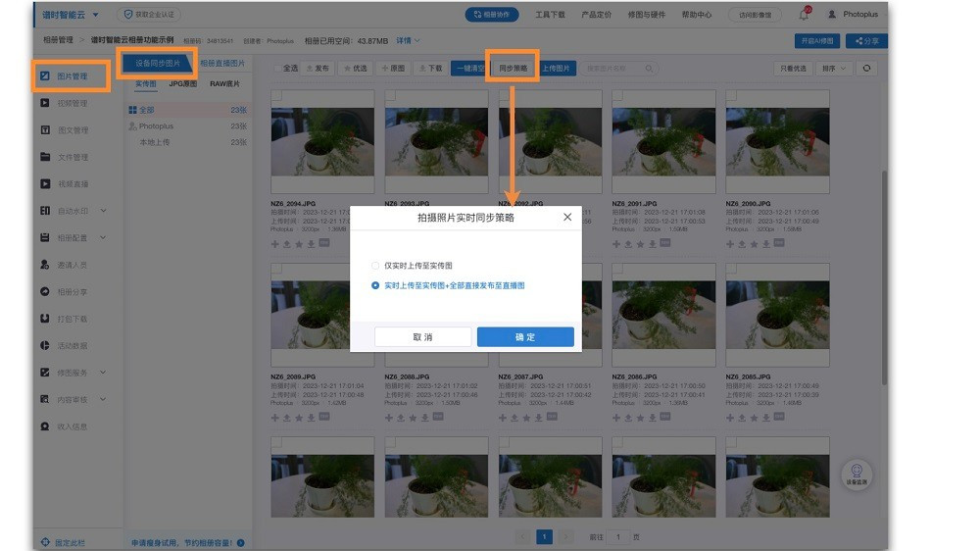Click the notification bell icon
Viewport: 980px width, 551px height.
coord(804,15)
